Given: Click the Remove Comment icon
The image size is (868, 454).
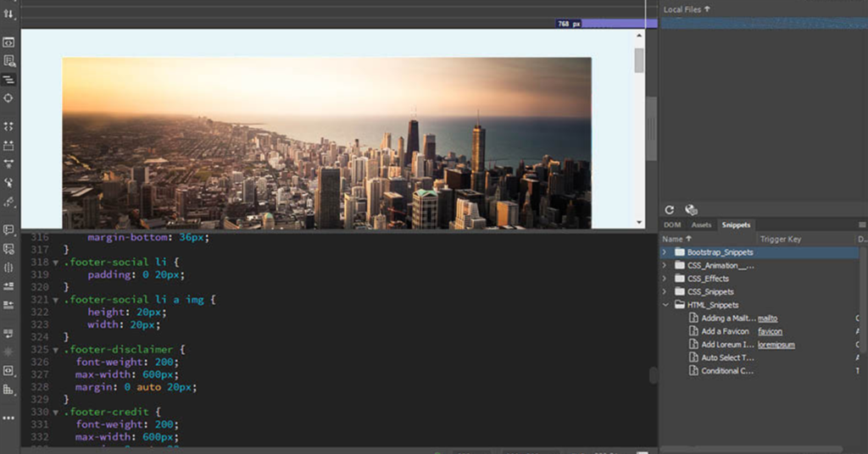Looking at the screenshot, I should pos(8,249).
